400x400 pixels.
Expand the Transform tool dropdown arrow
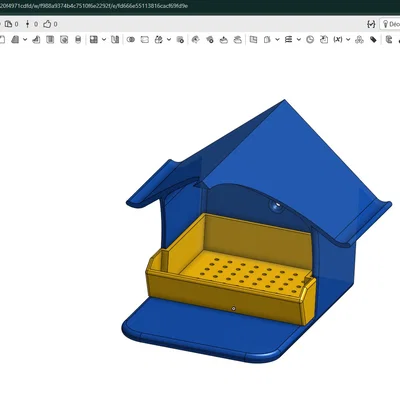point(169,40)
